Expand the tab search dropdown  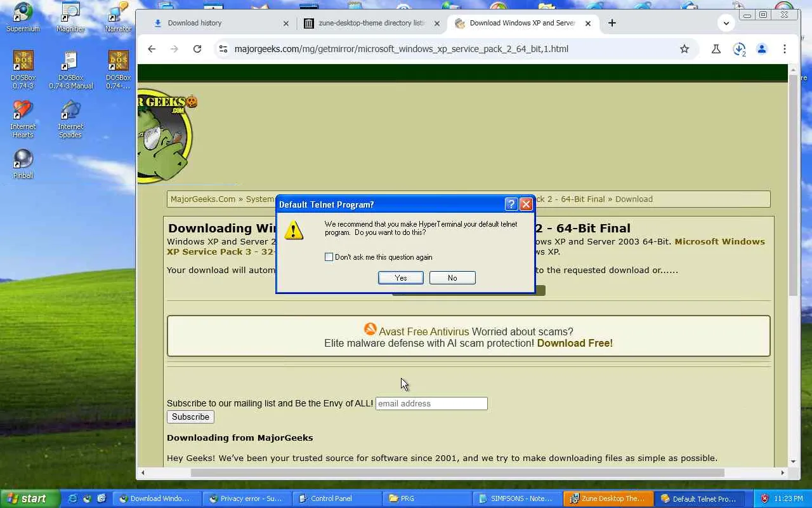(726, 23)
